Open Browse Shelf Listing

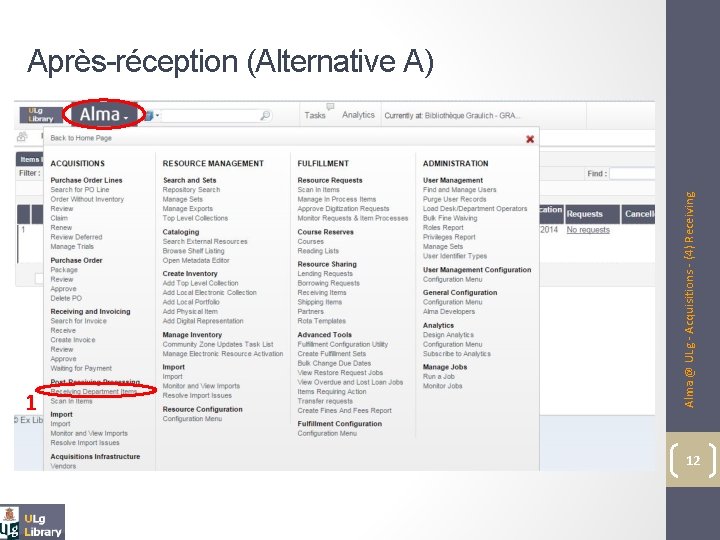[x=193, y=251]
